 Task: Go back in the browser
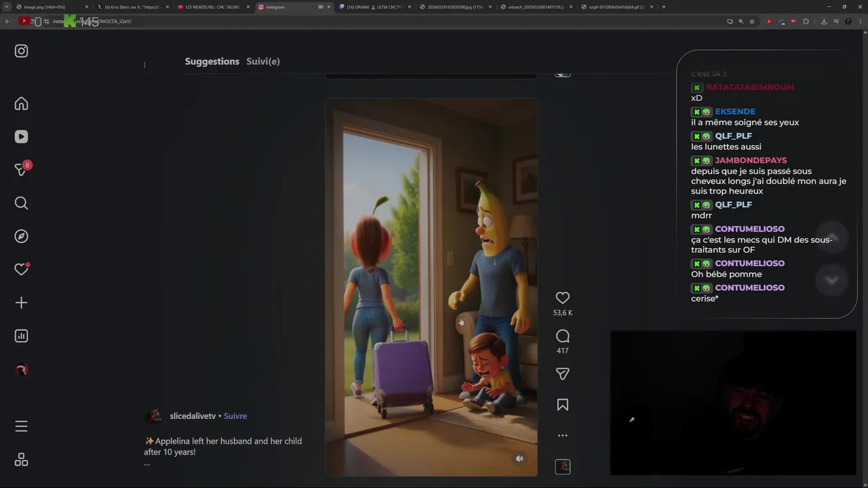(x=7, y=21)
